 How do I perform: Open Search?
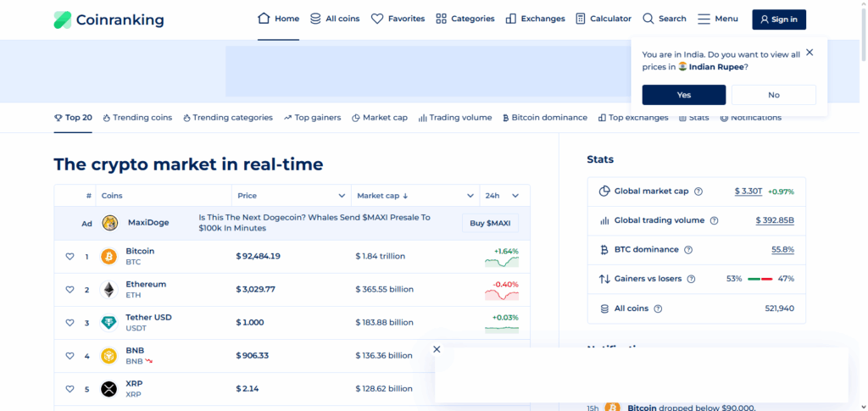[665, 19]
